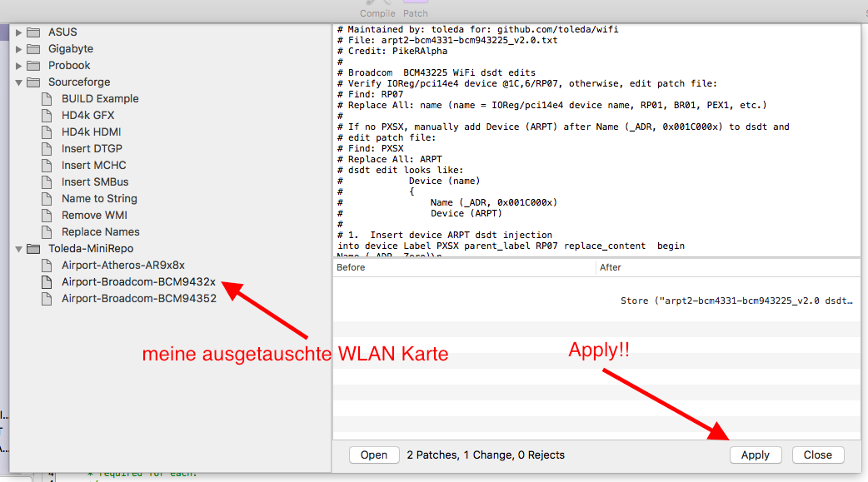Click the Patch toolbar button

415,9
